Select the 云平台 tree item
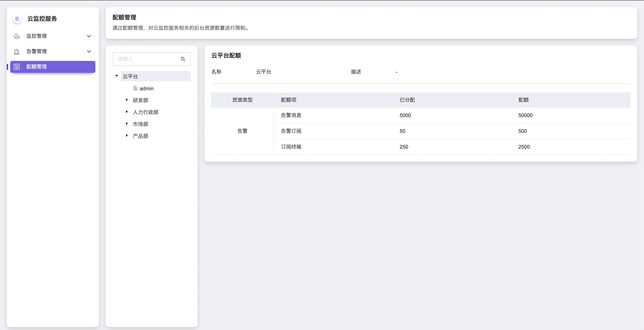 point(130,76)
